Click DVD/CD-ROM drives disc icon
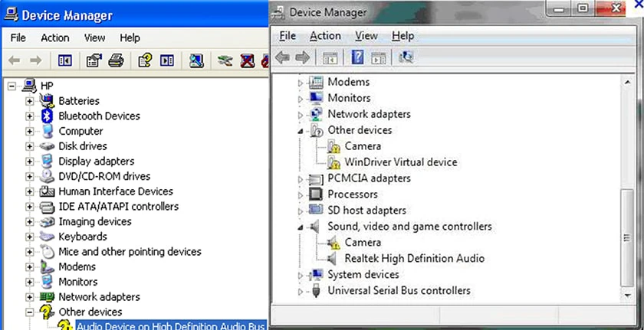 (47, 176)
